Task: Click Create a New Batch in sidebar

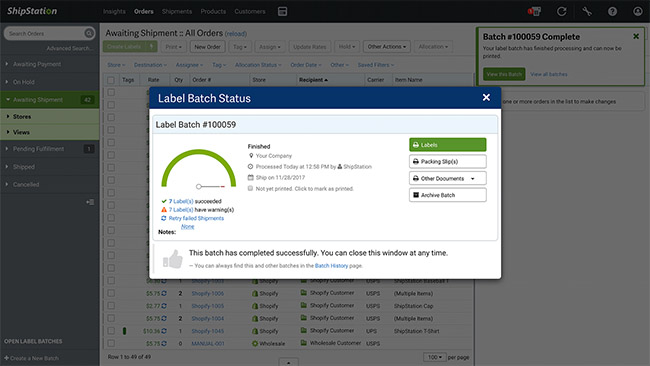Action: (32, 358)
